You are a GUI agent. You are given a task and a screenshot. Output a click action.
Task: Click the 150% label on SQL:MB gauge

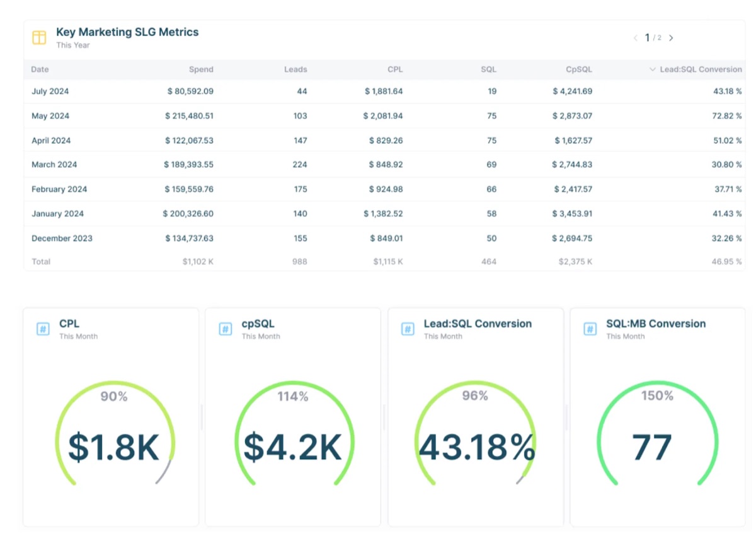[657, 395]
